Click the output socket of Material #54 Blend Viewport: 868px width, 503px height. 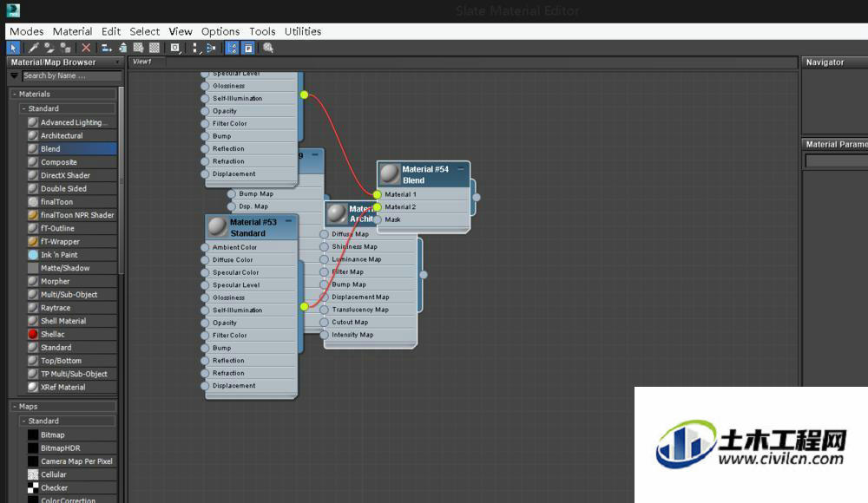coord(476,197)
